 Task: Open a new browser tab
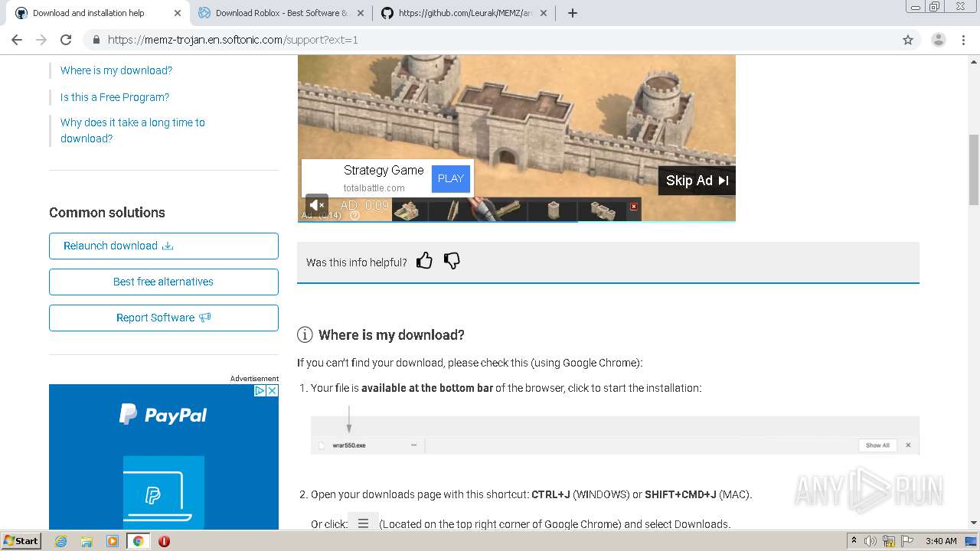(x=572, y=13)
